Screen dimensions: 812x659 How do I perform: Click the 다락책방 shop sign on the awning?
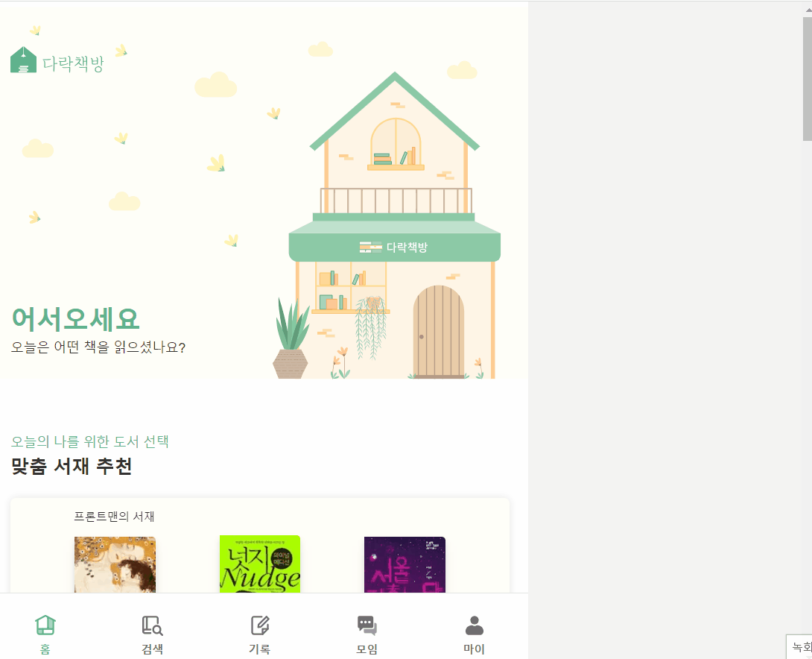393,247
